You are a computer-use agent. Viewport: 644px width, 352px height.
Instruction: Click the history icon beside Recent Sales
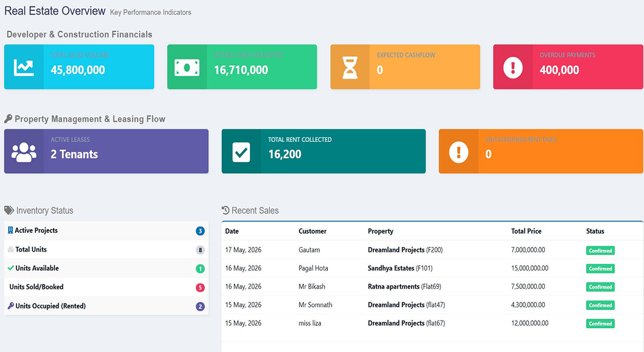[225, 211]
